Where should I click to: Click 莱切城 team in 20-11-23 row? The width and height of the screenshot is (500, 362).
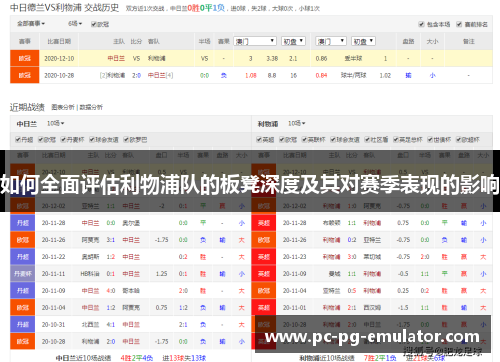[372, 257]
